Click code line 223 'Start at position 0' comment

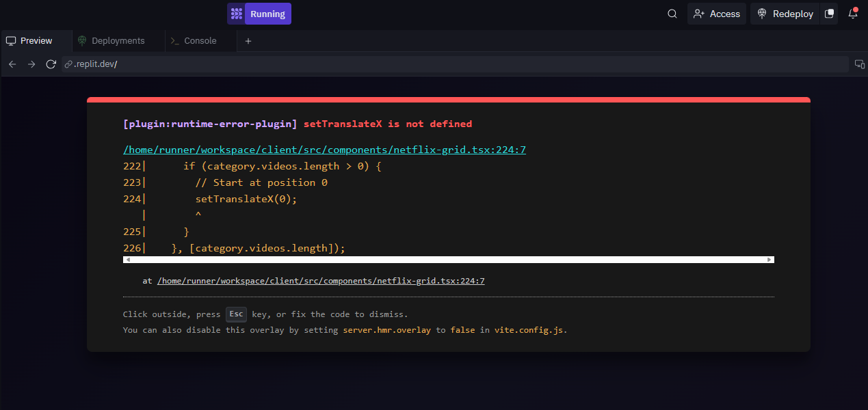coord(261,182)
